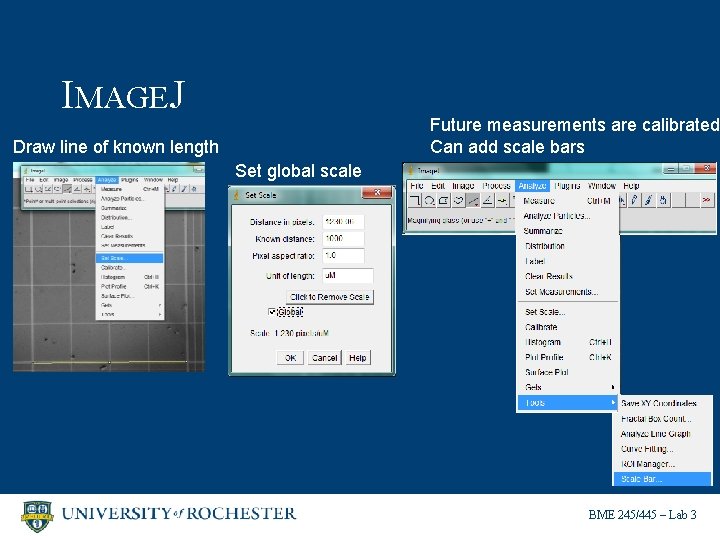Choose Clear Results in large Analyze menu
Viewport: 720px width, 540px height.
568,276
